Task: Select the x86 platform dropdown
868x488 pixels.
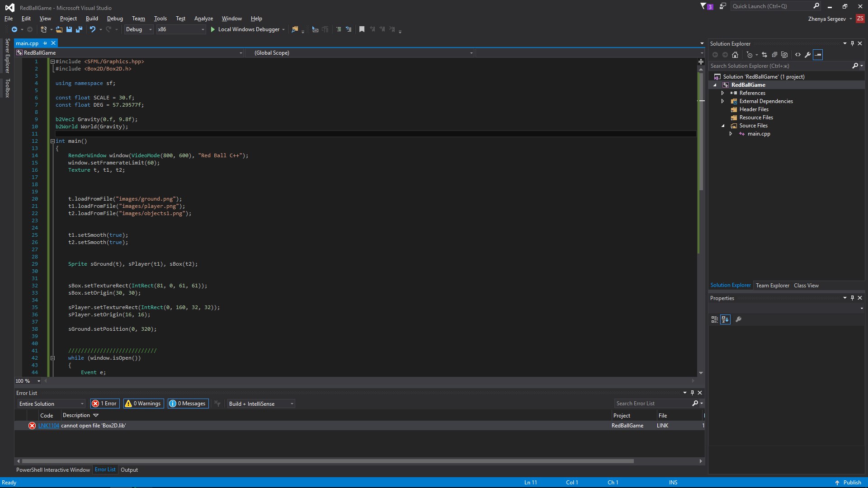Action: point(173,29)
